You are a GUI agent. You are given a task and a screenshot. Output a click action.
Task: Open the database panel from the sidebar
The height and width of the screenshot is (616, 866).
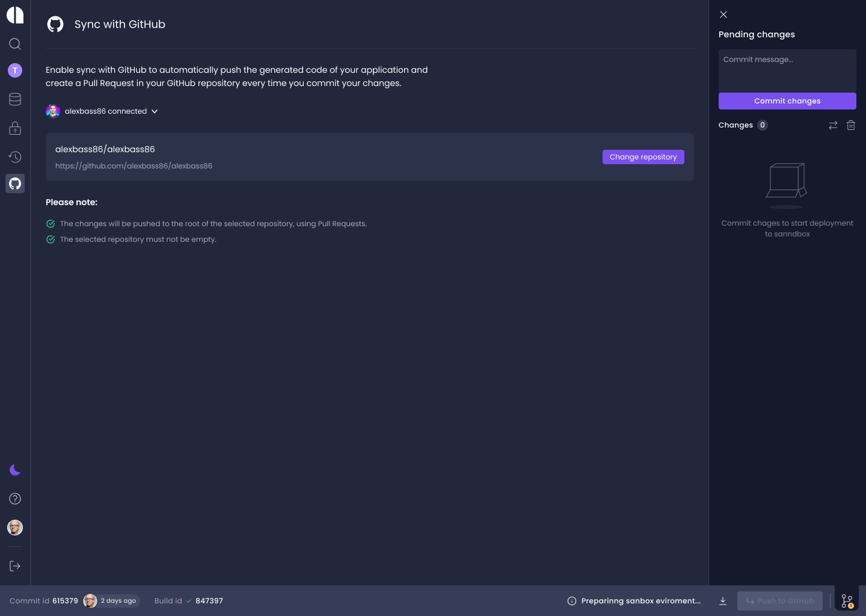click(14, 99)
